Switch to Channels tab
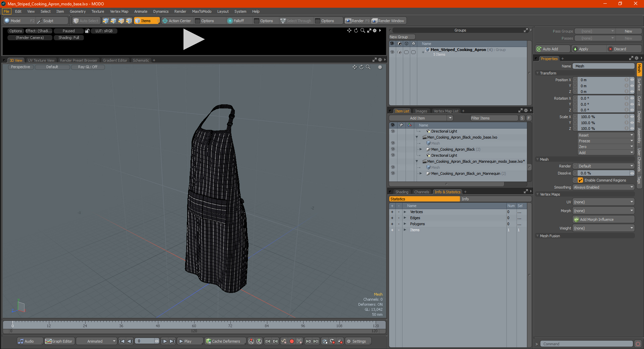Screen dimensions: 644x349 [422, 192]
